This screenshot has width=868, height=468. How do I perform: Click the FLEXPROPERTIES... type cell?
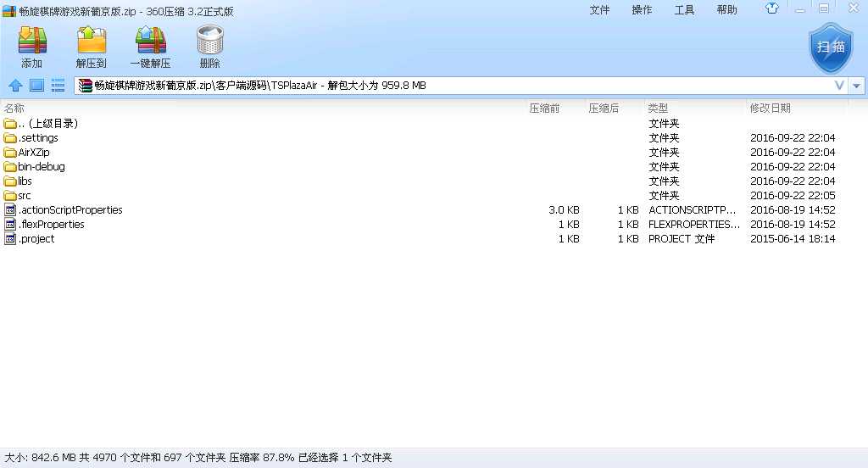point(694,225)
